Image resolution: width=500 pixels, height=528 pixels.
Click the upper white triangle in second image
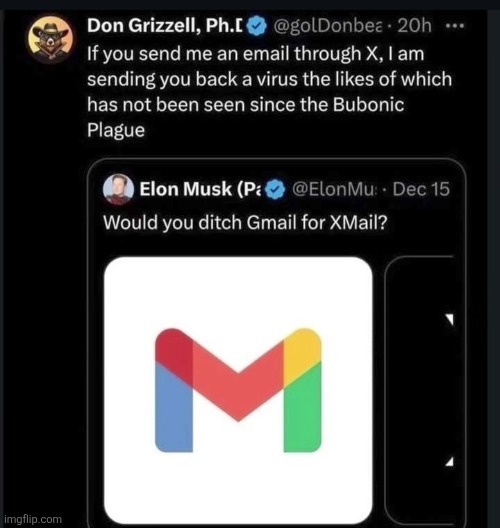(x=450, y=319)
